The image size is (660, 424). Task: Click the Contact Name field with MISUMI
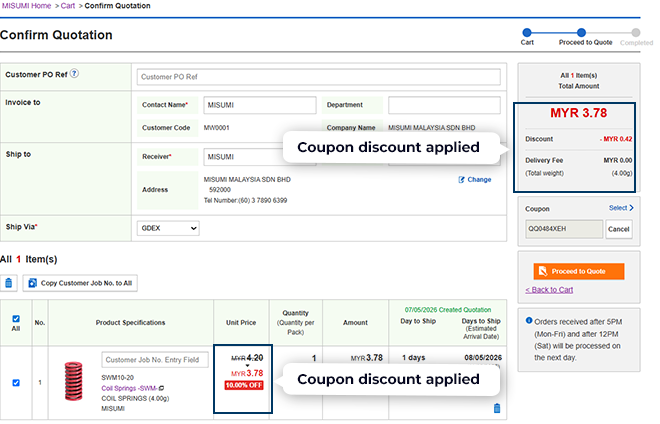260,105
